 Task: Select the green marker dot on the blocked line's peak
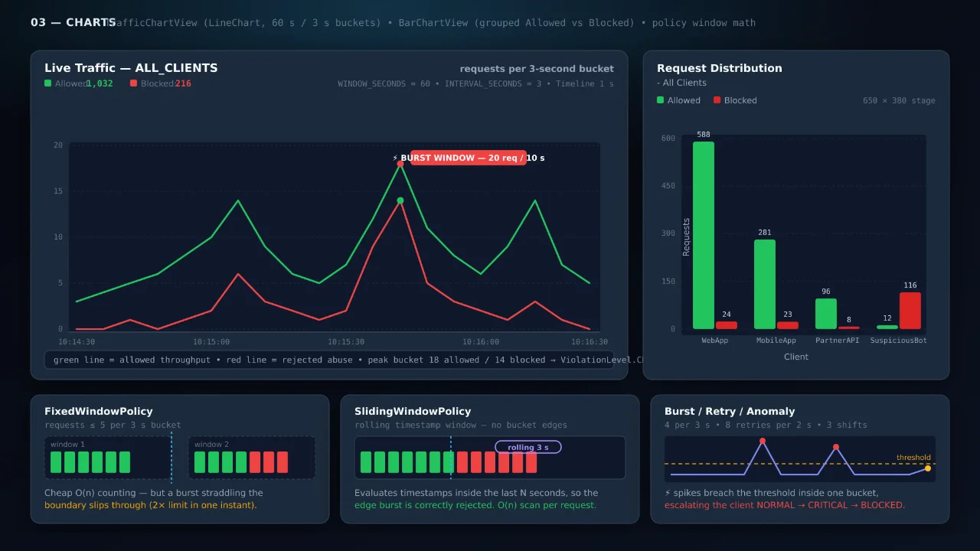[400, 201]
